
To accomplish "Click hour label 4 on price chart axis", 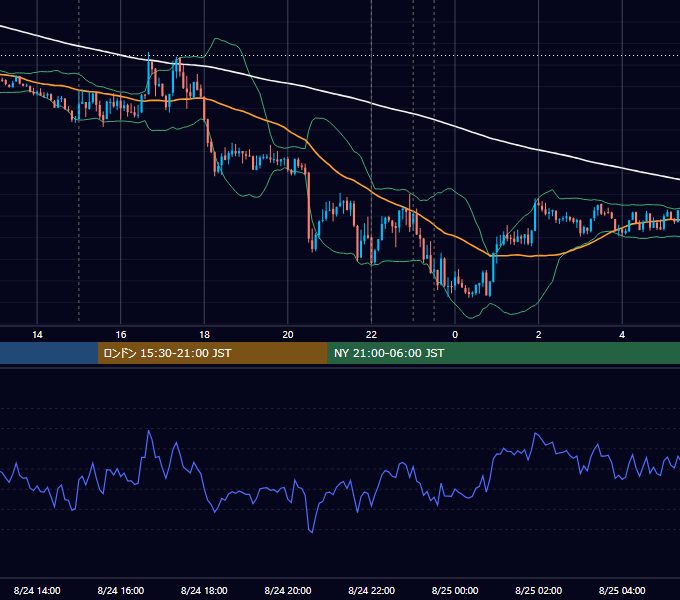I will coord(622,335).
